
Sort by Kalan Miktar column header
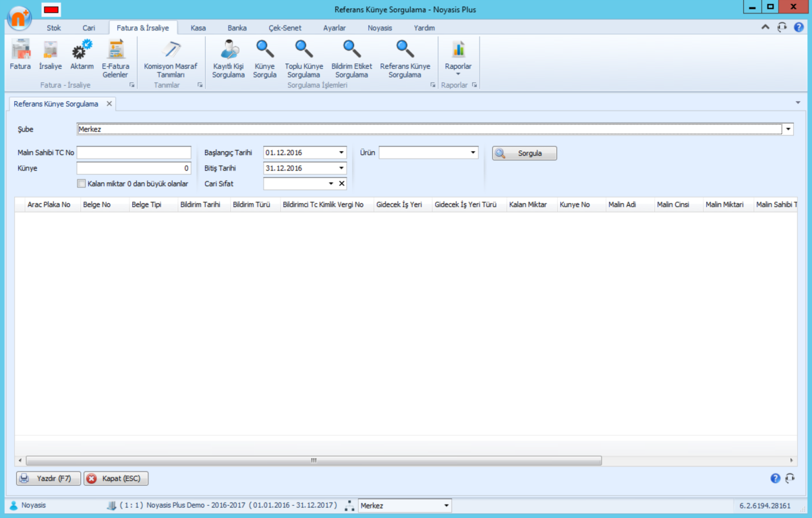[531, 204]
